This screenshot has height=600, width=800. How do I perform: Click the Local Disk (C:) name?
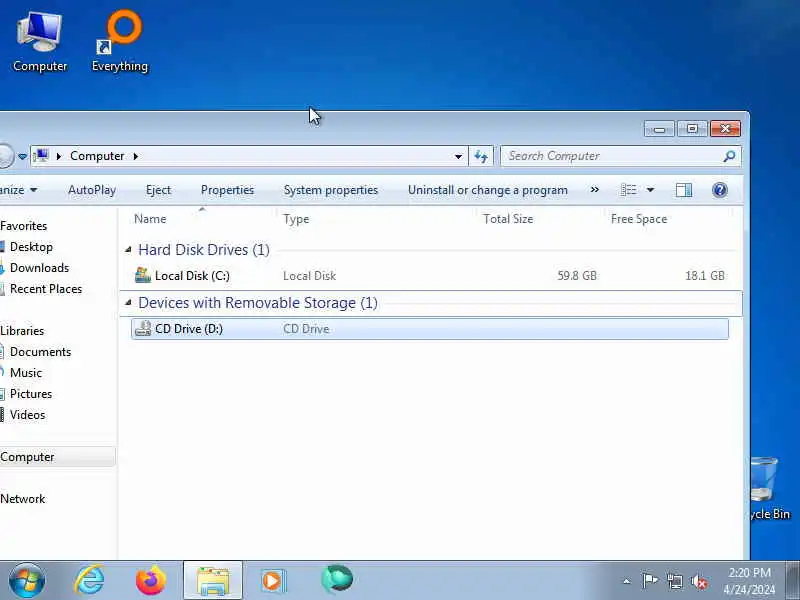[192, 276]
